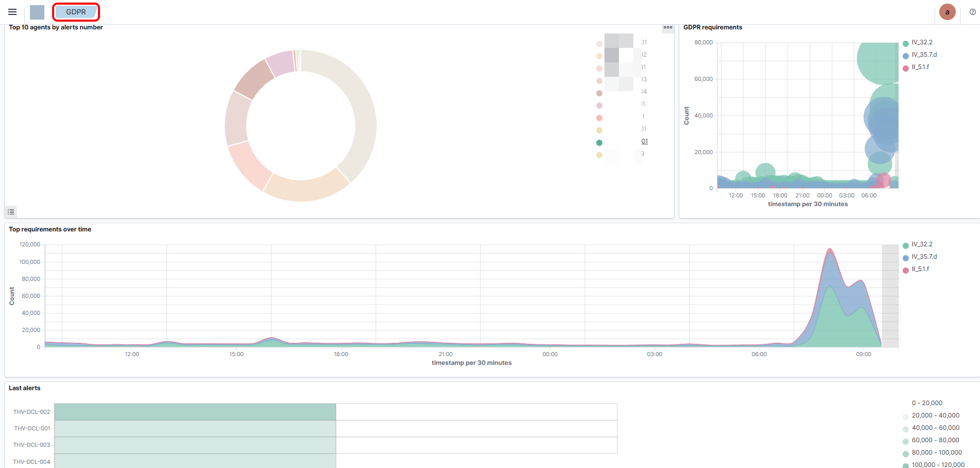The image size is (980, 468).
Task: Click II_5.1.f legend in Top requirements chart
Action: coord(920,269)
